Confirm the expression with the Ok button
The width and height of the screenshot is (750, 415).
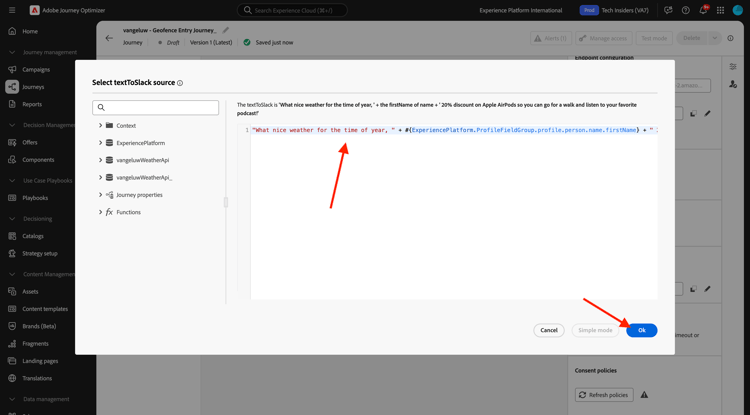click(641, 330)
